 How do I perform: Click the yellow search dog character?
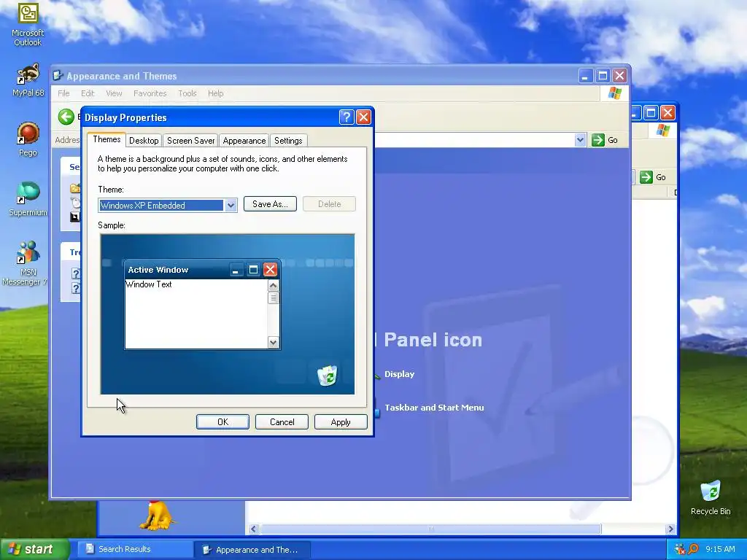click(158, 516)
